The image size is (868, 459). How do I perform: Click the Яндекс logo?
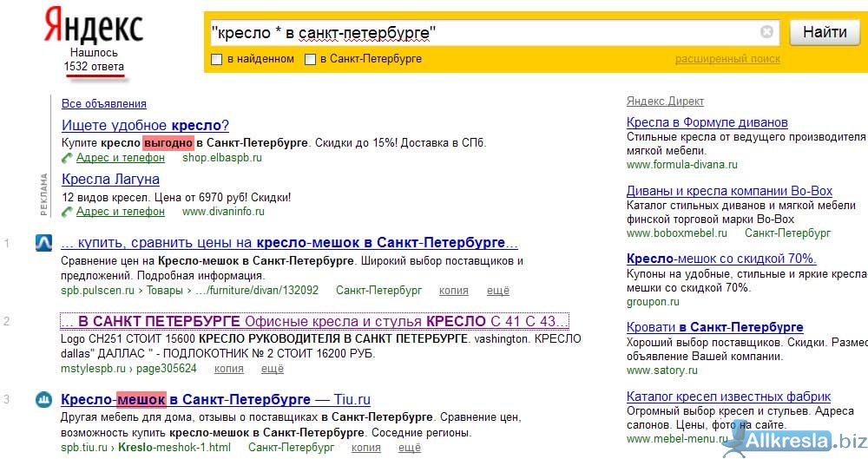93,25
